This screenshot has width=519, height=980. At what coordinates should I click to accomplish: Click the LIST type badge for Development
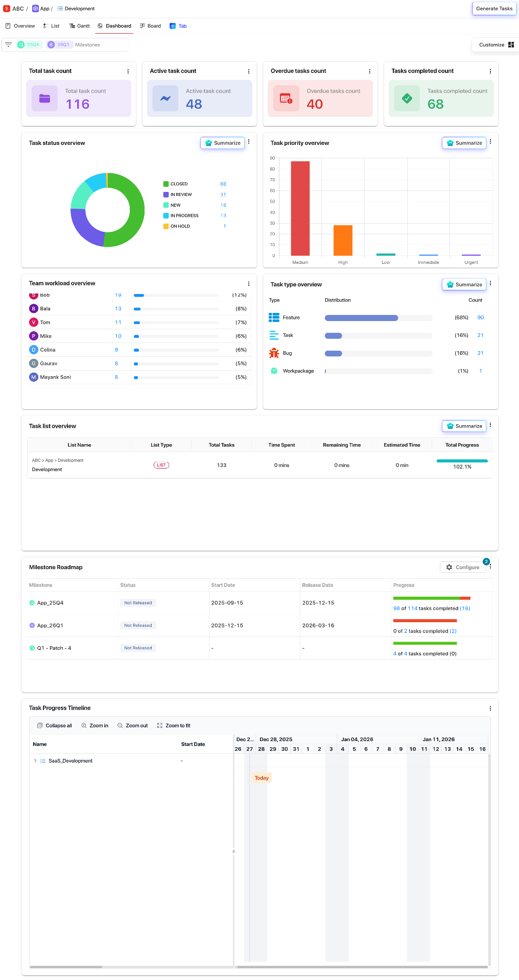(x=161, y=465)
